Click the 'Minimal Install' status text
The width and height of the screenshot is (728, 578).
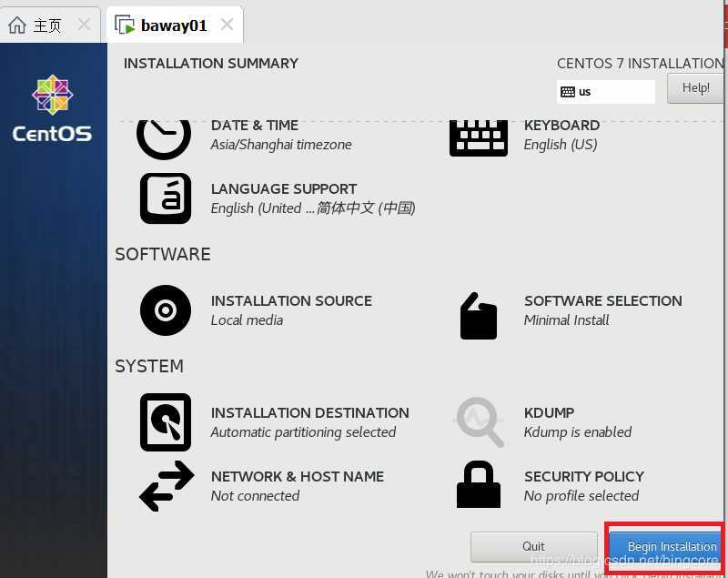click(x=566, y=320)
